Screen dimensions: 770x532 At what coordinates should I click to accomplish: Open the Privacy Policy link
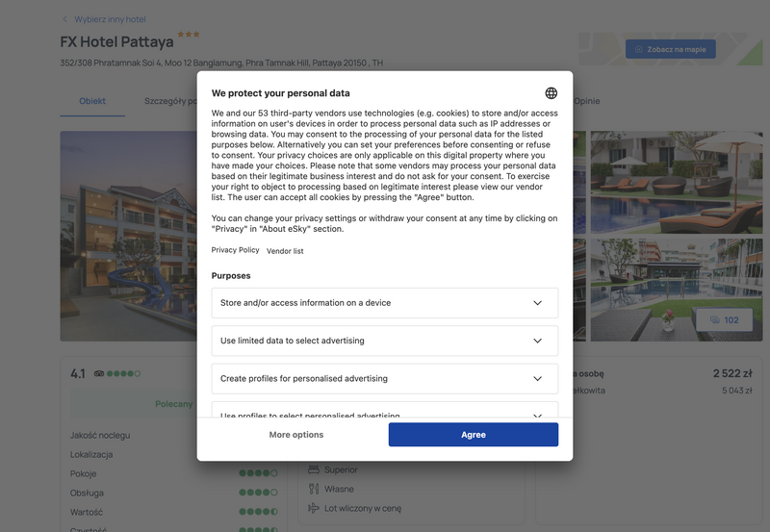[235, 250]
